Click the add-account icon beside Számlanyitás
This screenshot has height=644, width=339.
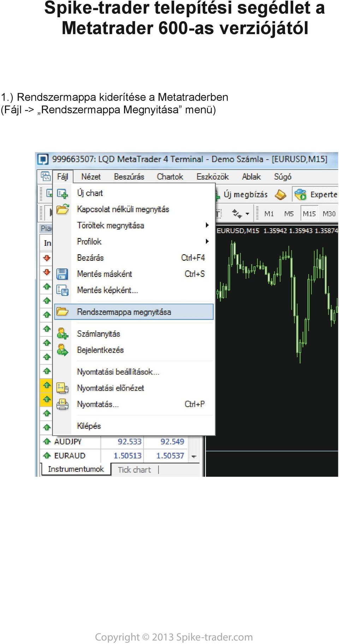pos(63,334)
